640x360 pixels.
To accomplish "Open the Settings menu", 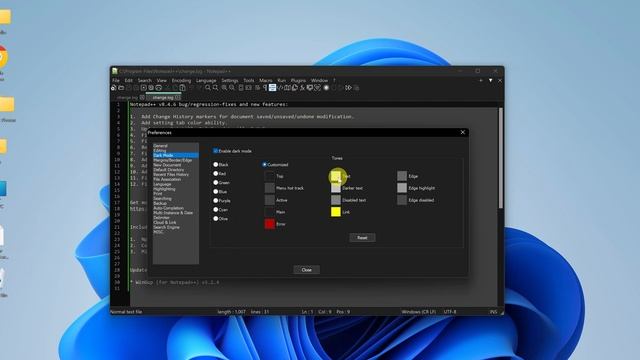I will coord(230,80).
